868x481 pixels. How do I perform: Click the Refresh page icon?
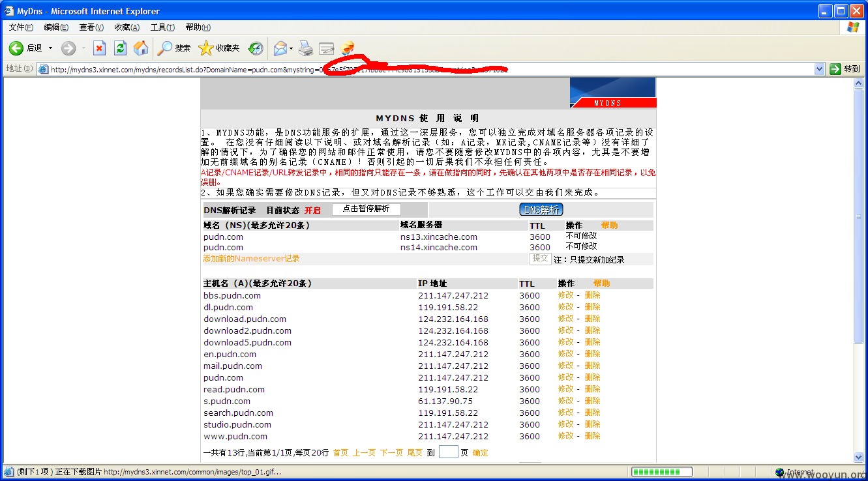click(120, 48)
